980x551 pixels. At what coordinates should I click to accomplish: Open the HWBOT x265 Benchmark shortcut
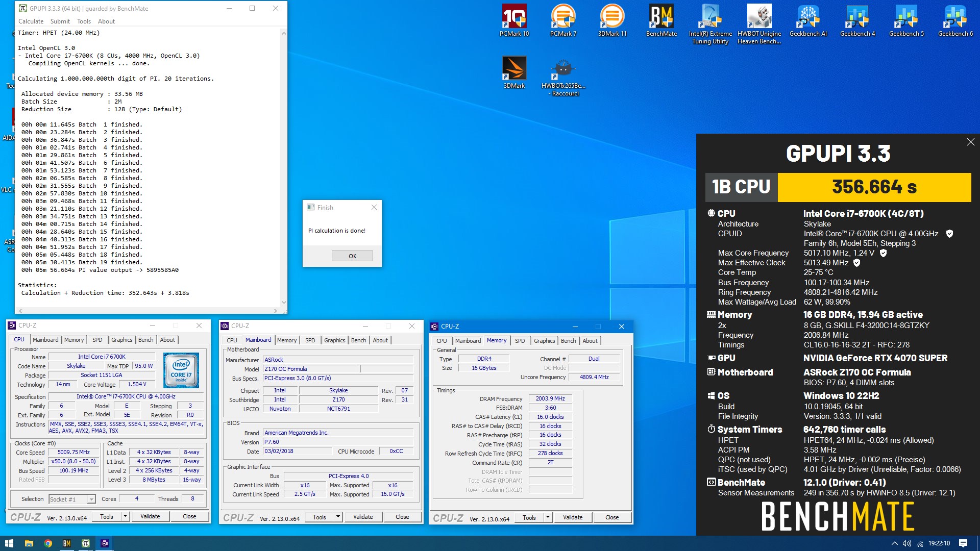click(563, 77)
